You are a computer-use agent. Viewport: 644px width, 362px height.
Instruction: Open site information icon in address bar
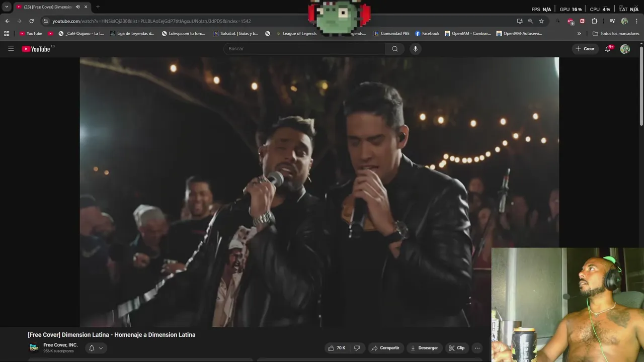pyautogui.click(x=46, y=21)
